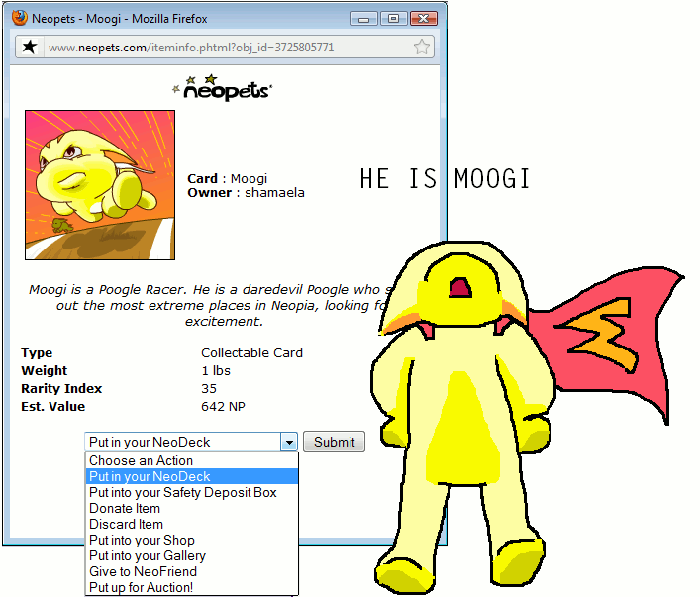
Task: Click the '1 lbs' weight value
Action: tap(216, 370)
